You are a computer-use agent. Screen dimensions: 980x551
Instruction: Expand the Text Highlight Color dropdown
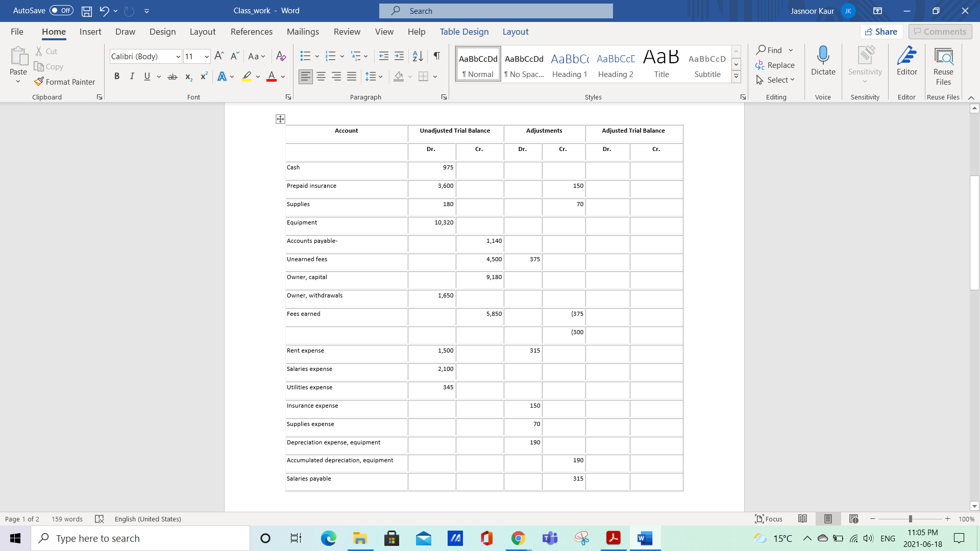click(258, 76)
